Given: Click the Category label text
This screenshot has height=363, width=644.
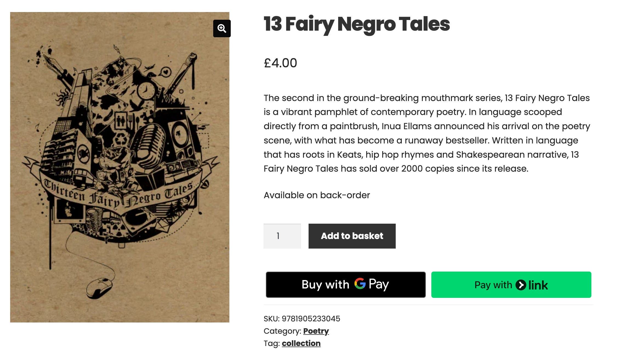Looking at the screenshot, I should click(x=282, y=331).
